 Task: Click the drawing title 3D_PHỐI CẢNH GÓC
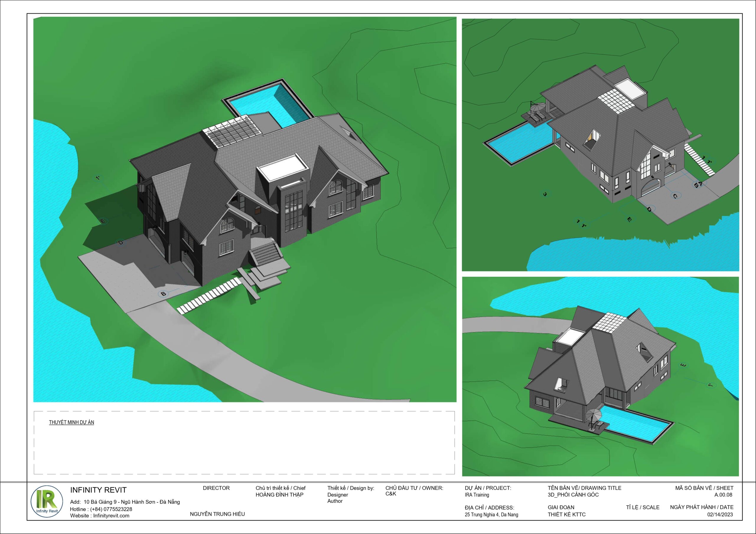click(x=573, y=494)
